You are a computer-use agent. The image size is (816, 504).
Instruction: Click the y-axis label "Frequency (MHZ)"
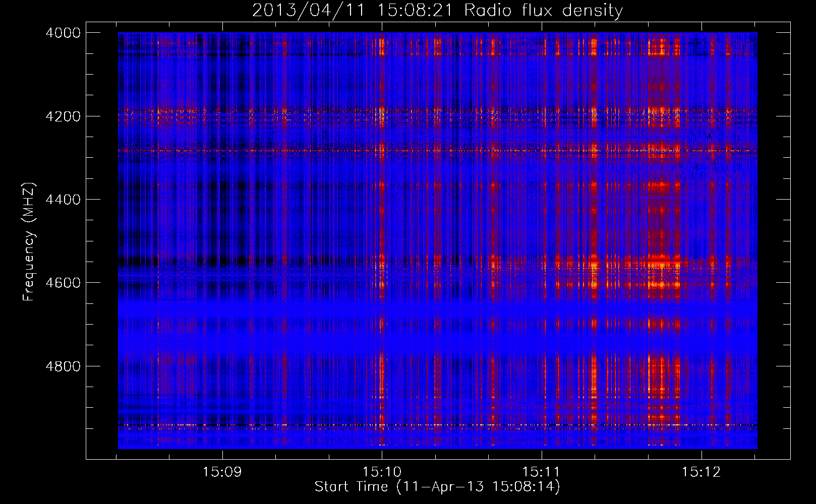[29, 242]
